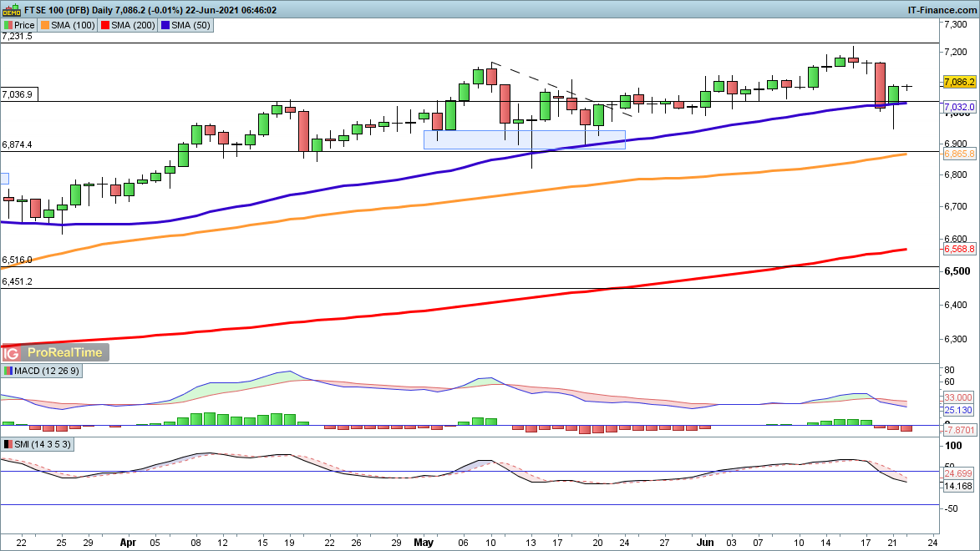Click the Price legend candlestick icon
Image resolution: width=980 pixels, height=551 pixels.
point(9,25)
